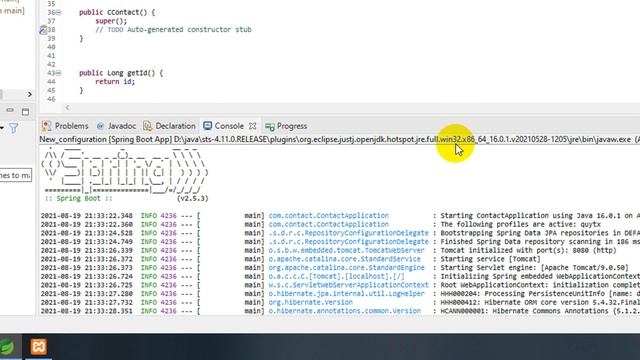
Task: Click the "Starting service [Tomcat]" message
Action: 490,259
